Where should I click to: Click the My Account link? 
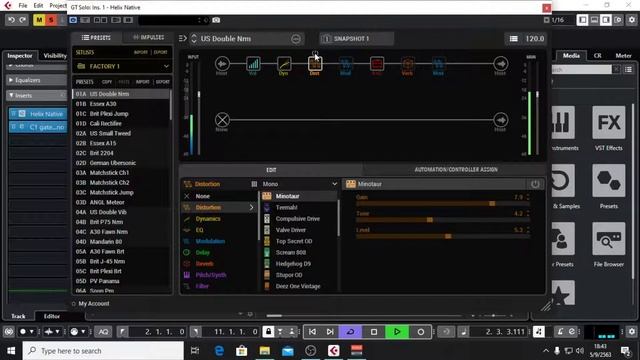(x=94, y=304)
